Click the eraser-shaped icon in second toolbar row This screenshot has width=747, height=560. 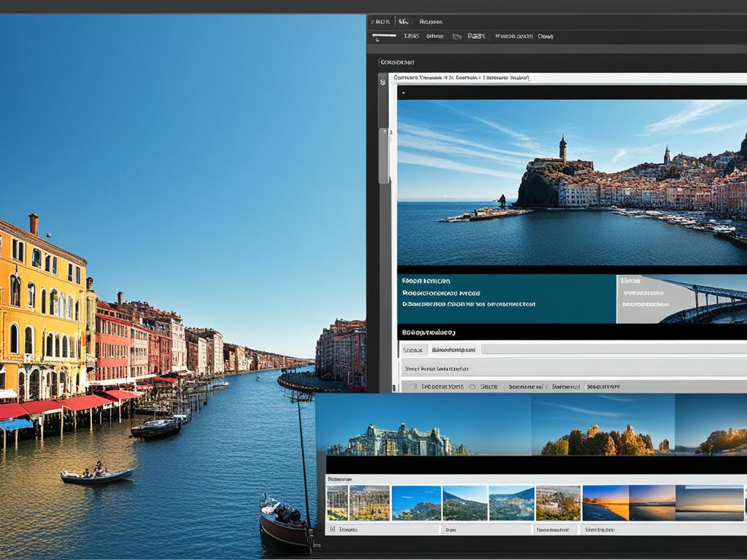(456, 36)
